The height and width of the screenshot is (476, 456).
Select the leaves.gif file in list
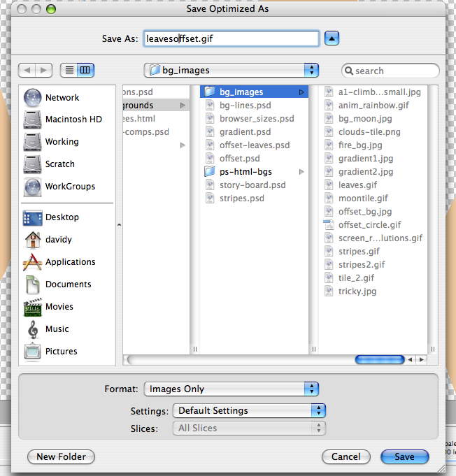357,185
